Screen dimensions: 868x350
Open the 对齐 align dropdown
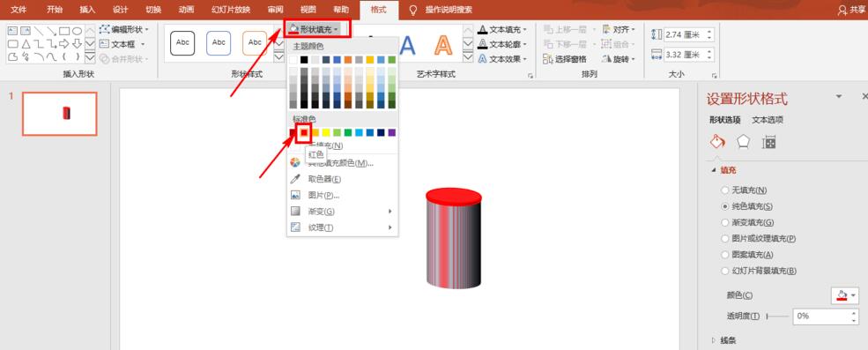click(619, 29)
